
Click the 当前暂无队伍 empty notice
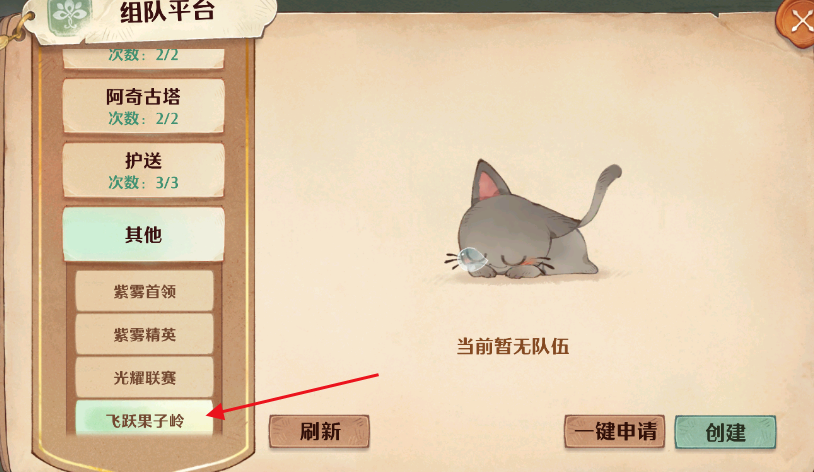click(x=512, y=346)
